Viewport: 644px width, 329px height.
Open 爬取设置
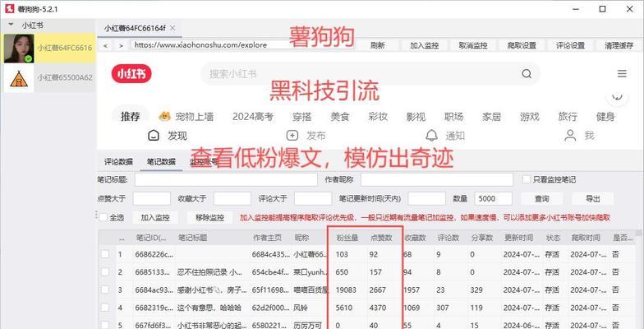(x=522, y=45)
